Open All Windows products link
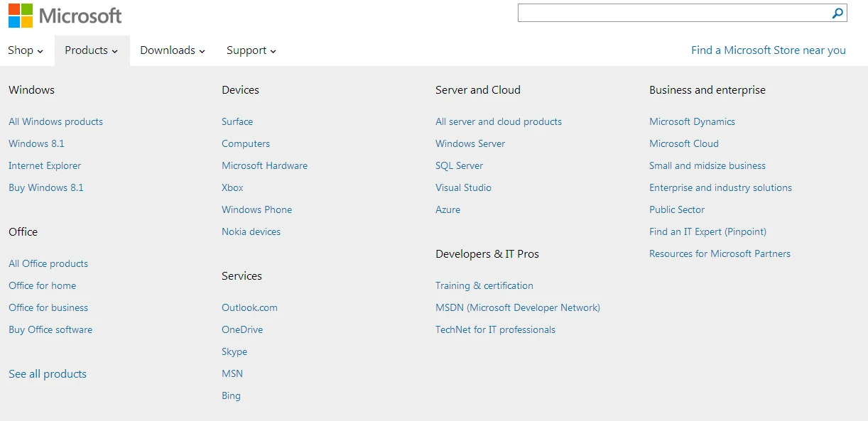This screenshot has height=421, width=868. (x=55, y=121)
